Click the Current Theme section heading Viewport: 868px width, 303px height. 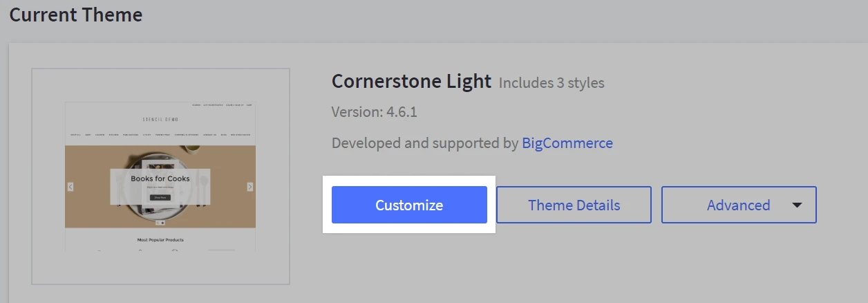pyautogui.click(x=76, y=15)
